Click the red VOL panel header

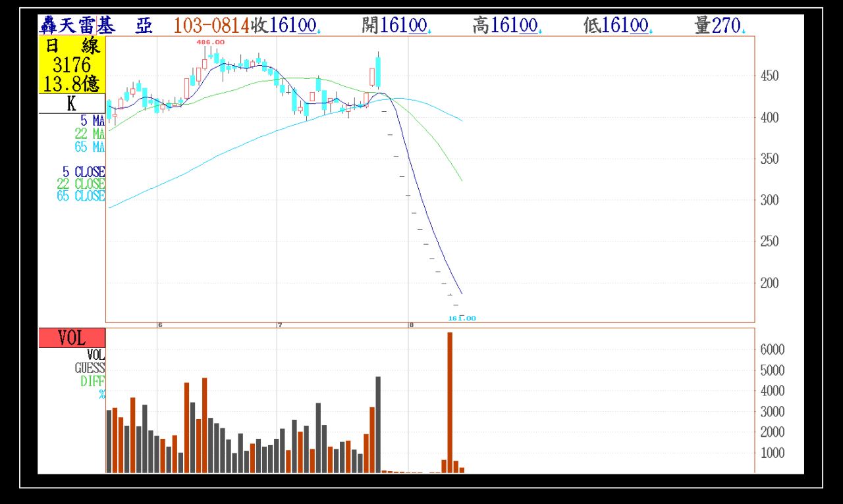71,338
